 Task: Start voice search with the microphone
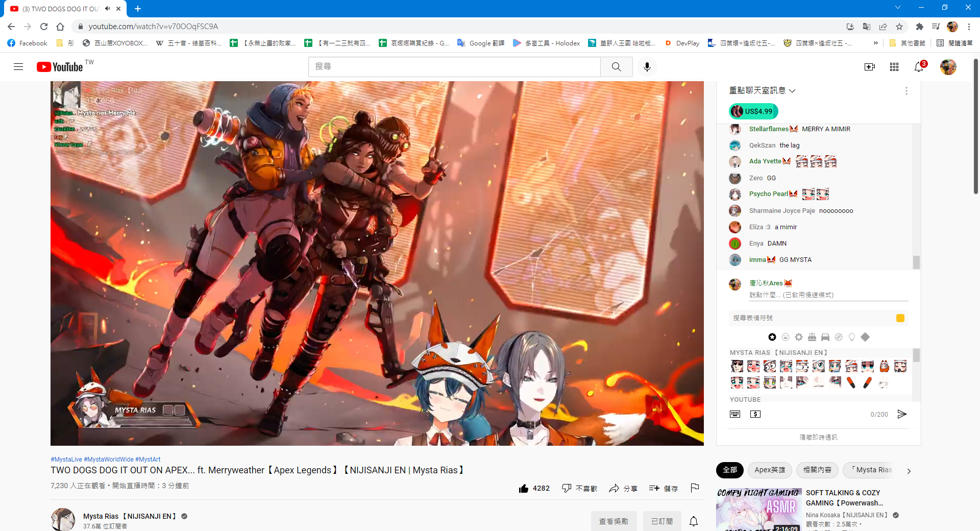point(647,67)
